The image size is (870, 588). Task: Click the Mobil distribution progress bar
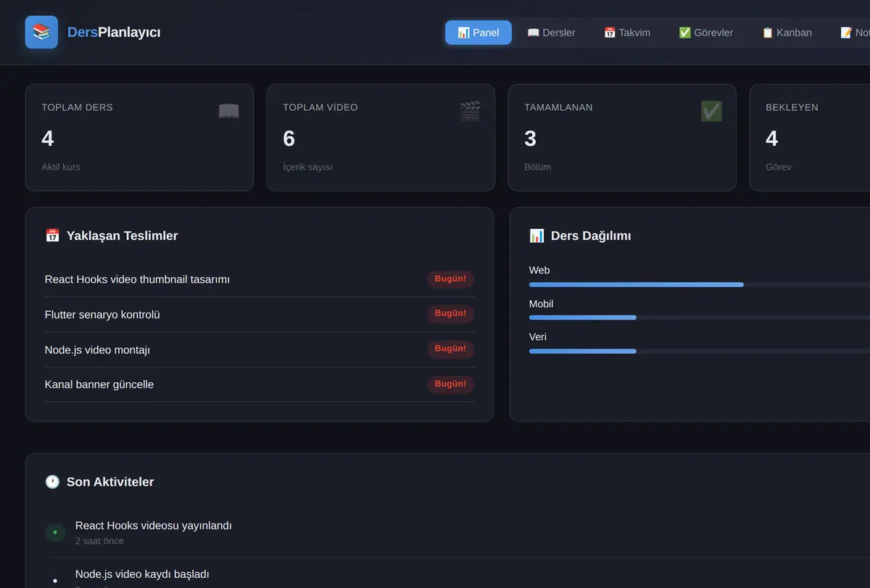(700, 318)
